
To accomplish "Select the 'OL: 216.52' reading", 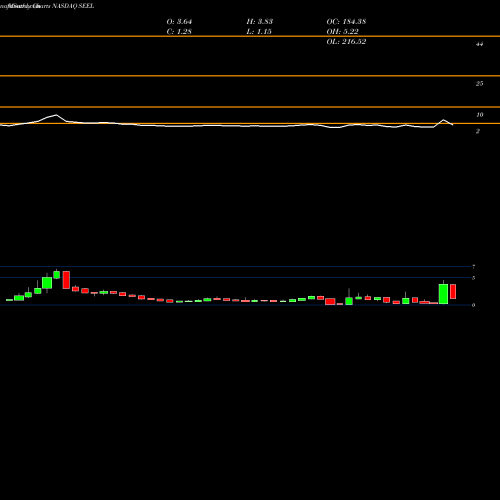I will 346,41.
